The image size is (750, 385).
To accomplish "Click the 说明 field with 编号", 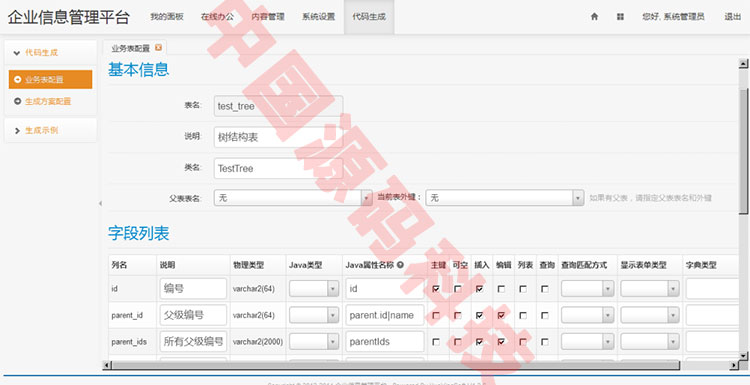I will (193, 288).
